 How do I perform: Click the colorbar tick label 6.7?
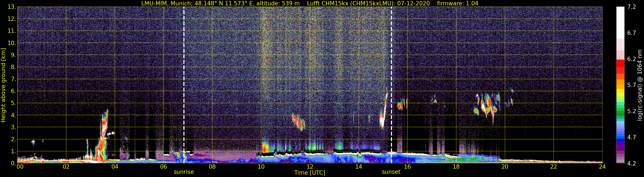pos(632,33)
